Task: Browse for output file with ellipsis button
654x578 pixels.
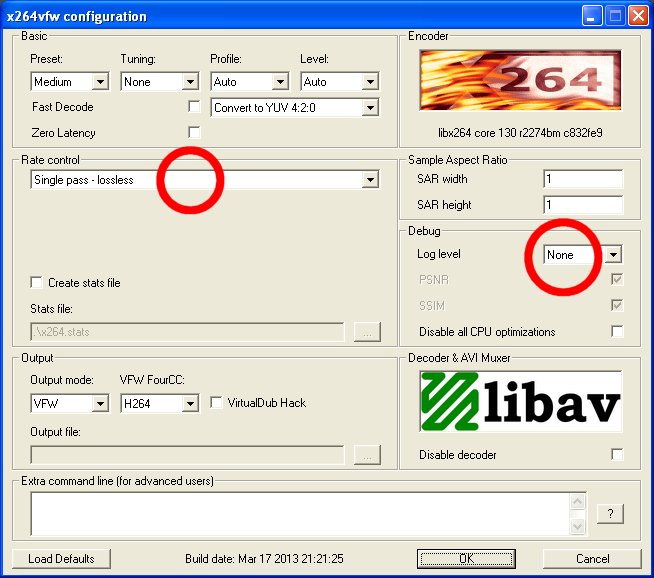Action: pyautogui.click(x=367, y=455)
